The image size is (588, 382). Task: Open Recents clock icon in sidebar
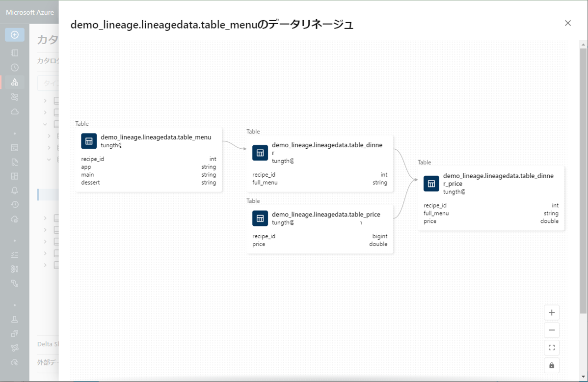tap(15, 67)
